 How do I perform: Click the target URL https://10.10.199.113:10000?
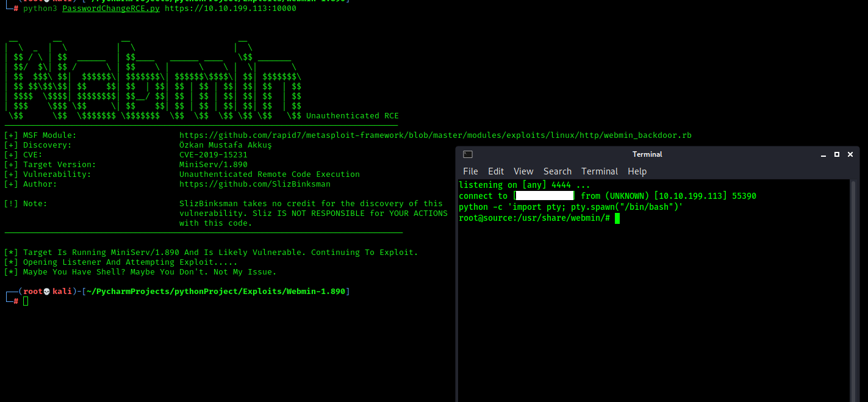(231, 9)
